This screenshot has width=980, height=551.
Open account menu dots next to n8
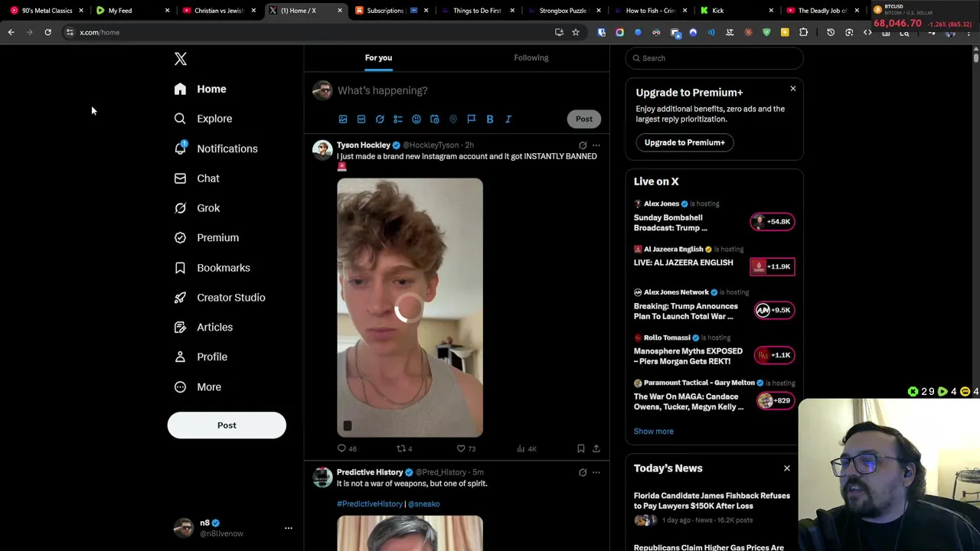(289, 528)
